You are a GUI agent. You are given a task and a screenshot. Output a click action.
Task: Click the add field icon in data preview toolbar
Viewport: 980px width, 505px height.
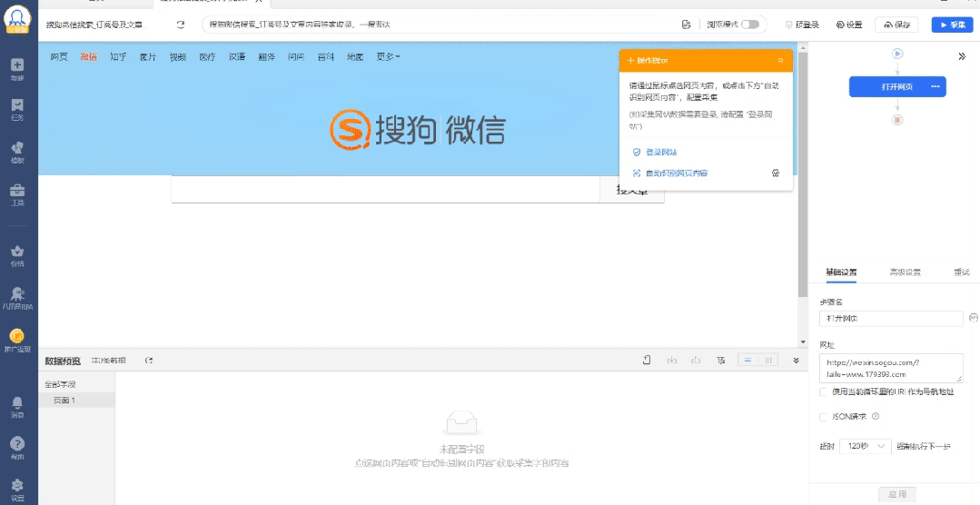click(647, 360)
